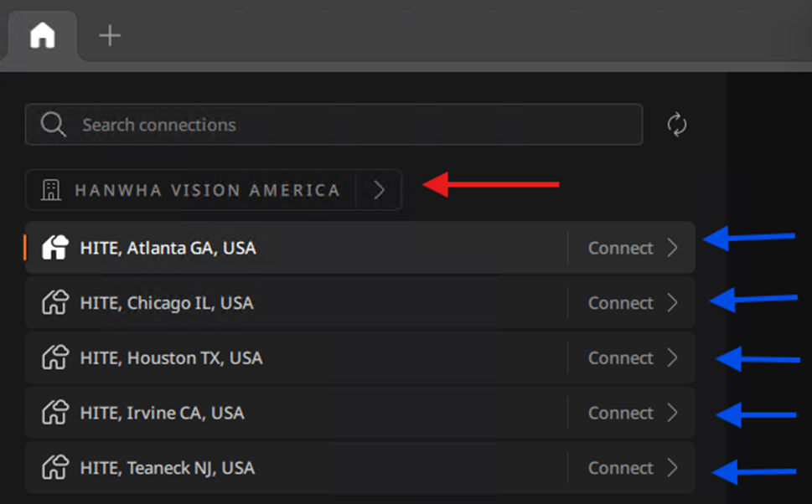Screen dimensions: 812x504
Task: Click the cloud-house icon for Chicago IL
Action: (x=55, y=302)
